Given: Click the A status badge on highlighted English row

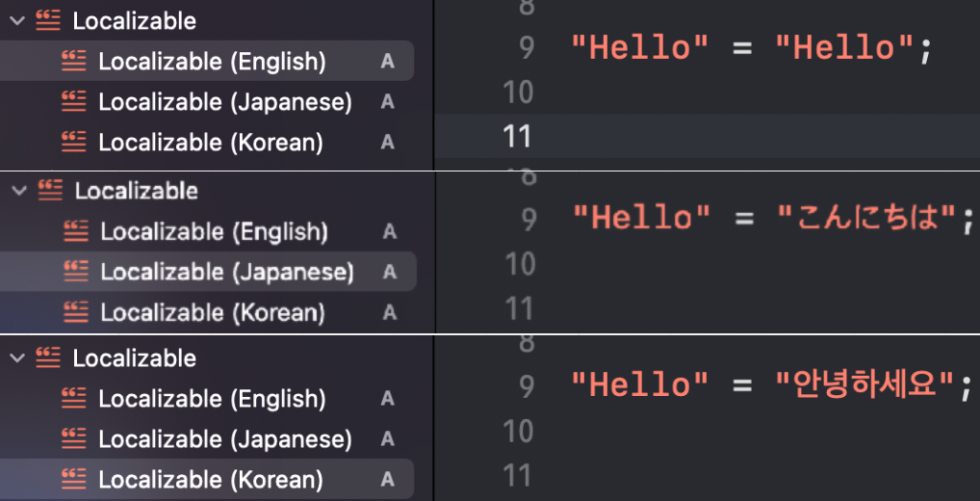Looking at the screenshot, I should (387, 62).
